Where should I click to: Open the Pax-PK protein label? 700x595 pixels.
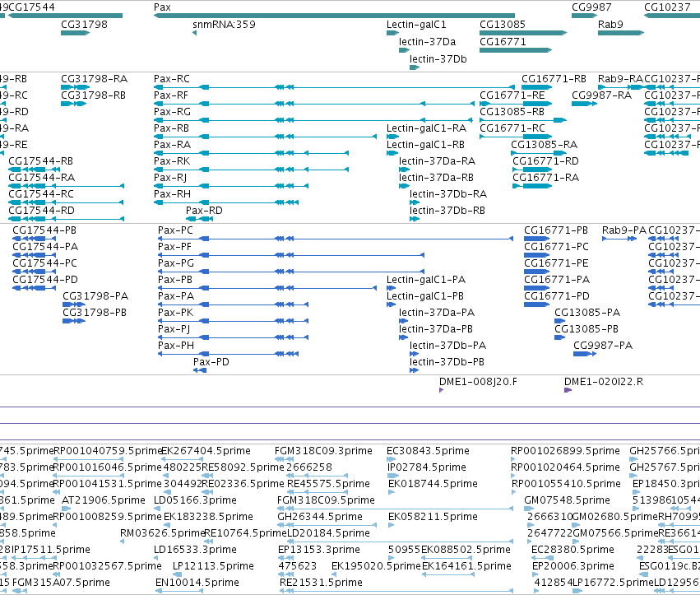[x=175, y=312]
